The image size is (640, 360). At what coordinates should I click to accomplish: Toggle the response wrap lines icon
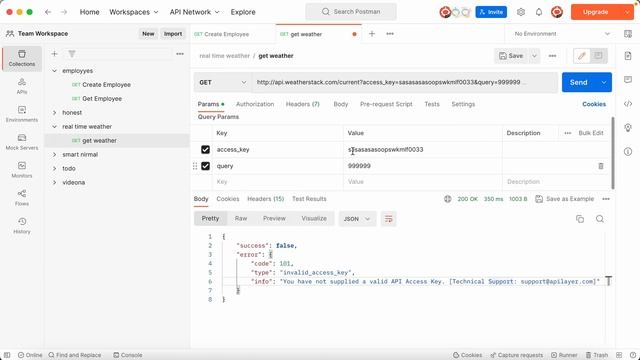pyautogui.click(x=388, y=219)
